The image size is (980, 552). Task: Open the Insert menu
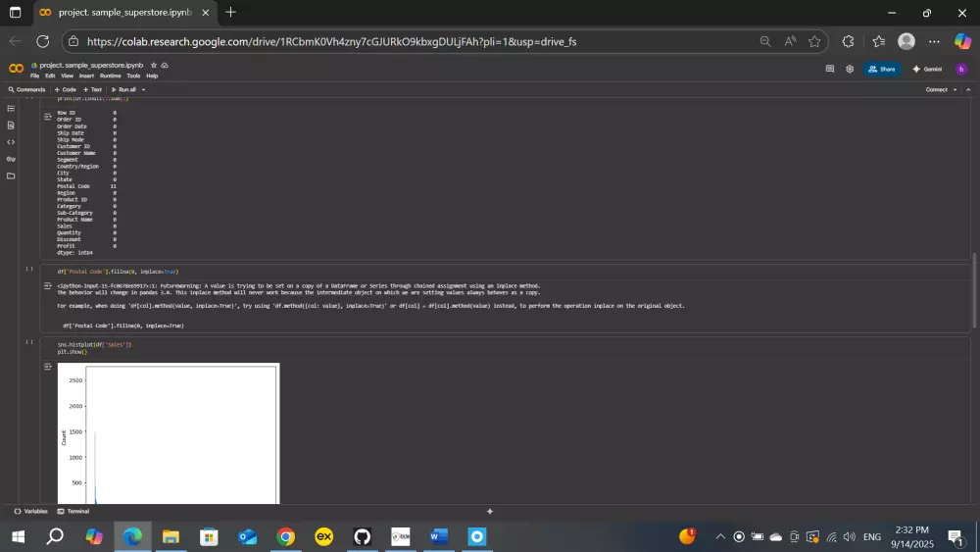[x=86, y=76]
